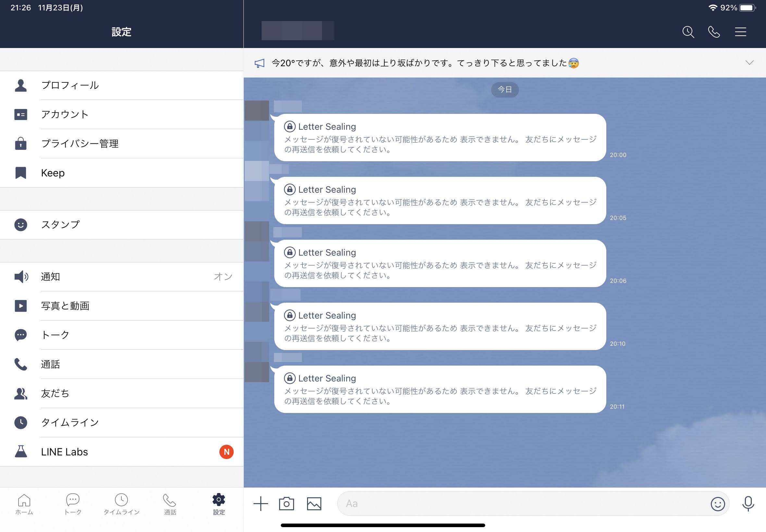766x532 pixels.
Task: Tap the search icon in chat header
Action: [x=688, y=32]
